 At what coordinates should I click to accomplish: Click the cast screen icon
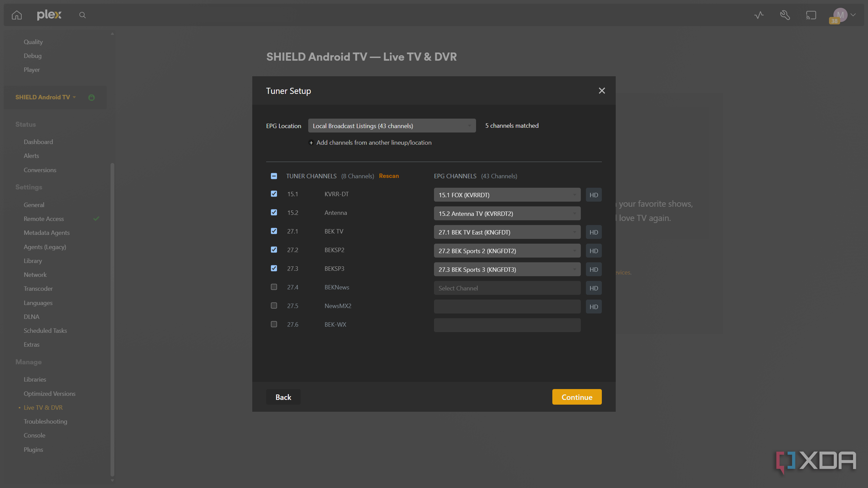(x=811, y=15)
